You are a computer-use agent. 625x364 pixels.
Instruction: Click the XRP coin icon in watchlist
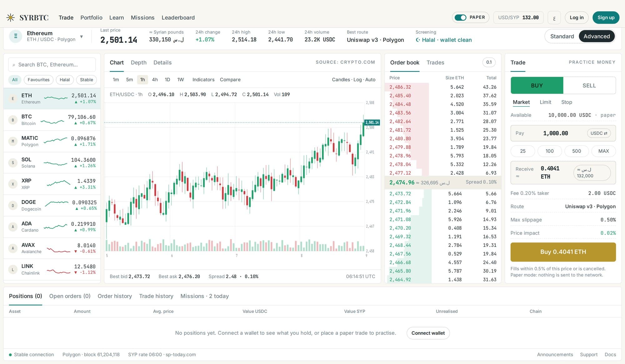[13, 184]
